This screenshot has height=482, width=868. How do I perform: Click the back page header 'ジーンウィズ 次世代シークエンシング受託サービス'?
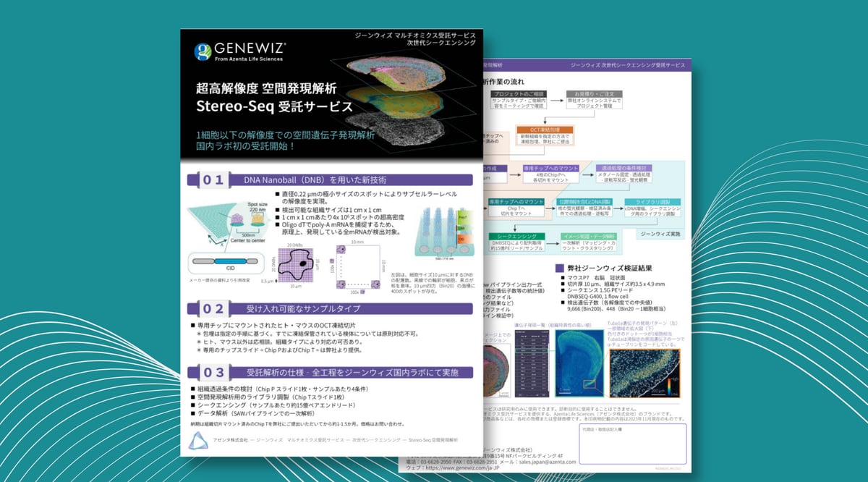(x=627, y=65)
